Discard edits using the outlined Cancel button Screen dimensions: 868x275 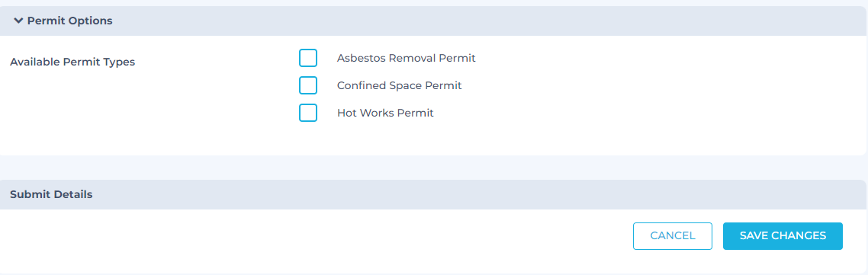(x=673, y=235)
